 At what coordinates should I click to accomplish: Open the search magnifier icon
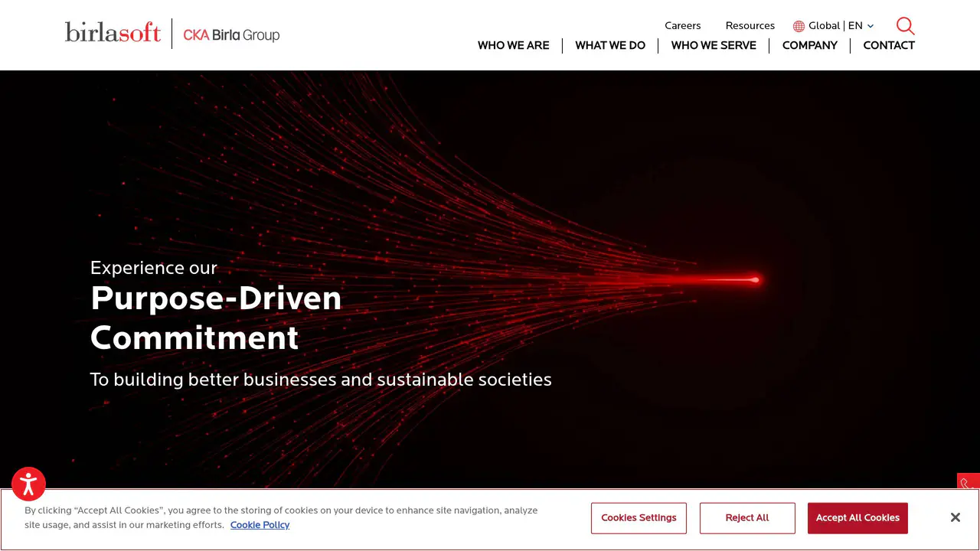(x=905, y=26)
